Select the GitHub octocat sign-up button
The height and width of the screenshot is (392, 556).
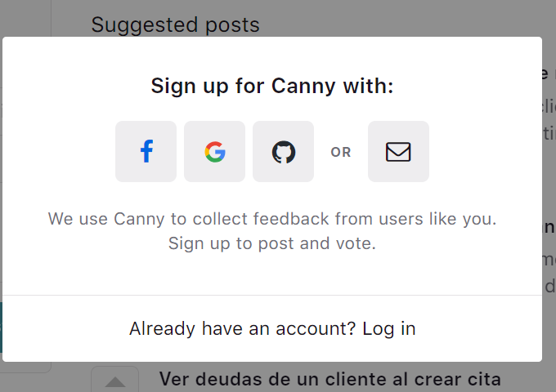(284, 152)
